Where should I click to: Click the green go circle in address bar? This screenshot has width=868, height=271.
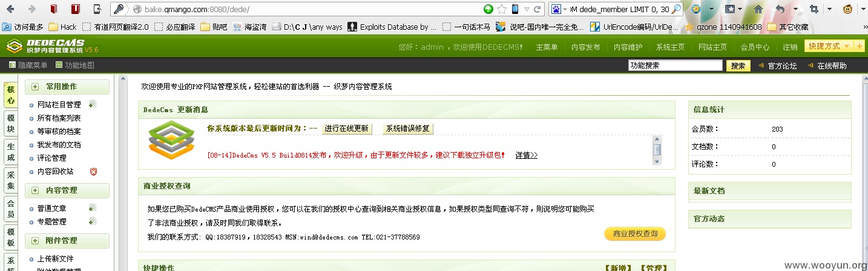[488, 9]
